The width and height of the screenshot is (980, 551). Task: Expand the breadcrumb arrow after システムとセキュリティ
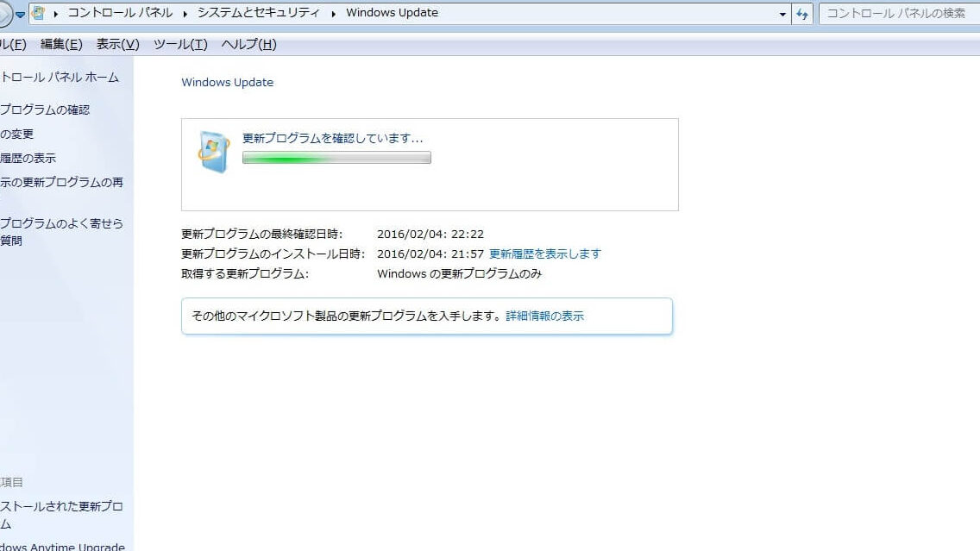333,12
